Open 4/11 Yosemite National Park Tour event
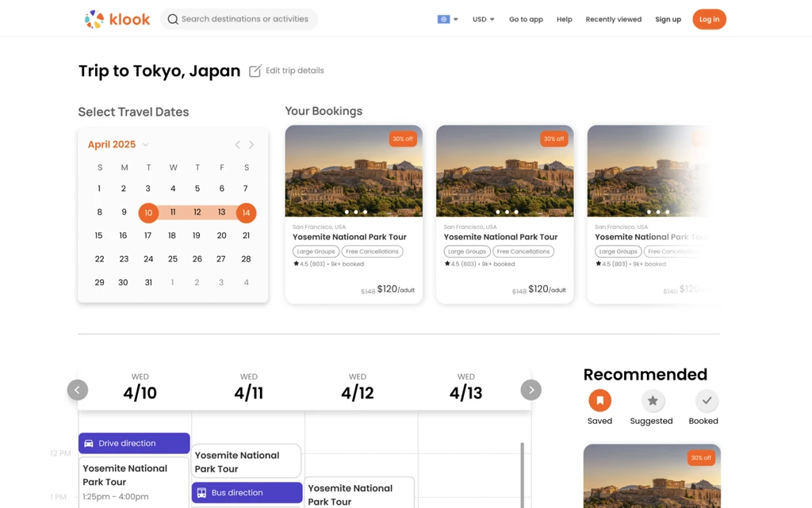Screen dimensions: 812x508 [246, 461]
